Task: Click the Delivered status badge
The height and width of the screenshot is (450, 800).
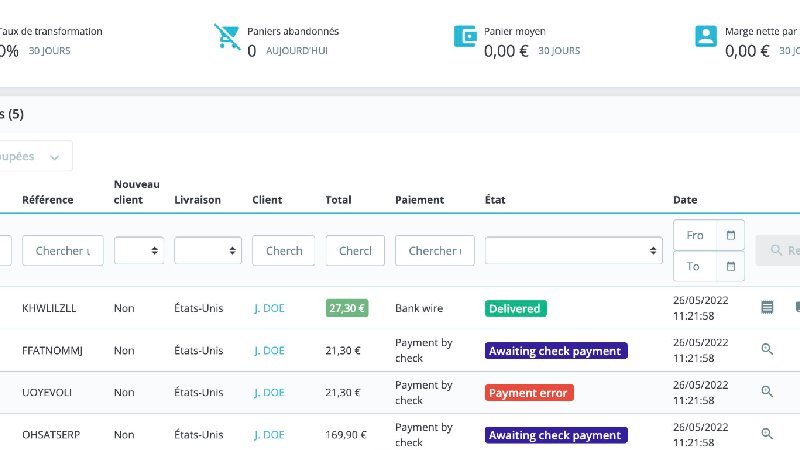Action: pos(515,308)
